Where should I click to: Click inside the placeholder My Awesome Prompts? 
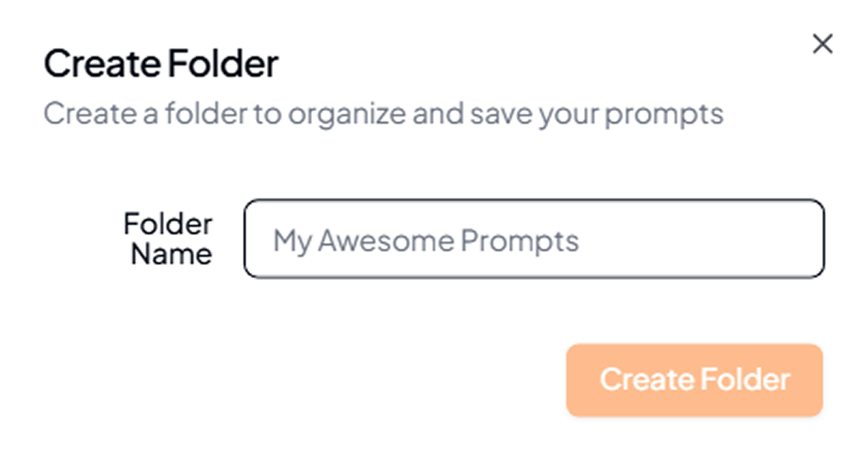[426, 240]
